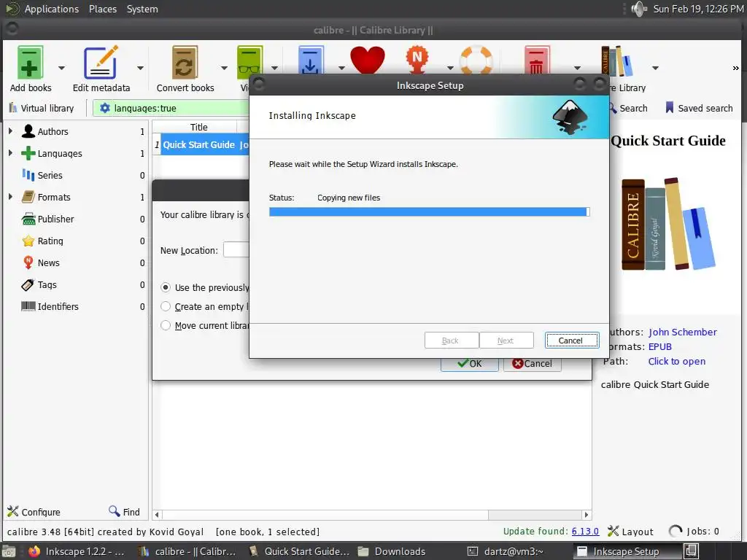Click the Inkscape logo in setup header

click(x=570, y=117)
